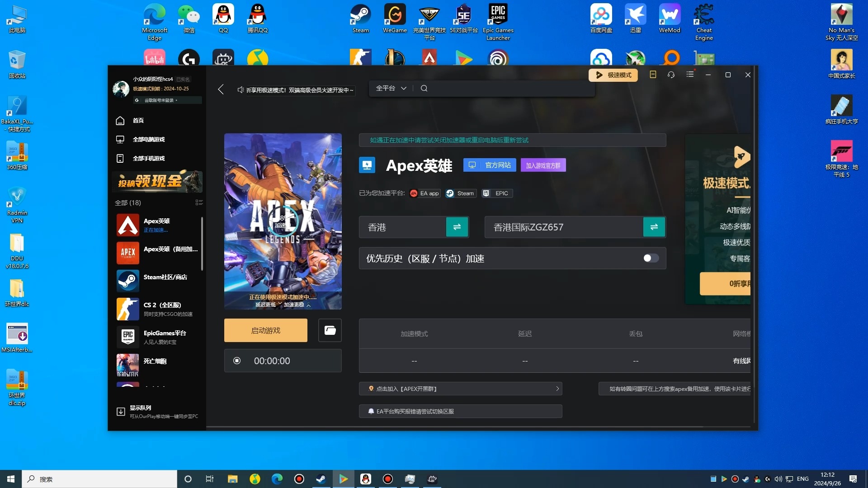
Task: Click 投稿领现金 banner
Action: 157,181
